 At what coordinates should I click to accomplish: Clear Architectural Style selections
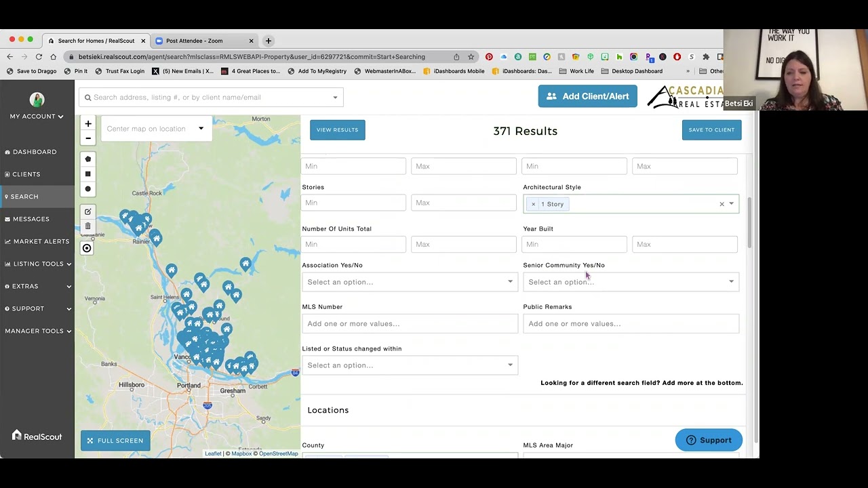tap(722, 204)
